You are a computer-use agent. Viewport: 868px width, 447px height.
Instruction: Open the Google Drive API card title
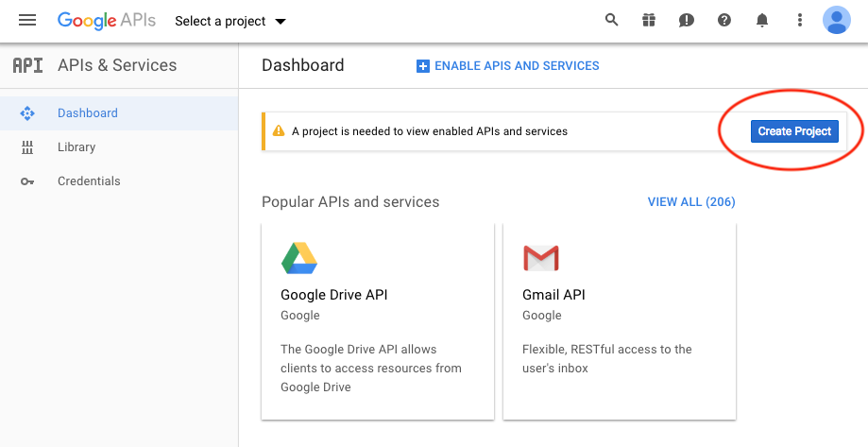(x=334, y=295)
